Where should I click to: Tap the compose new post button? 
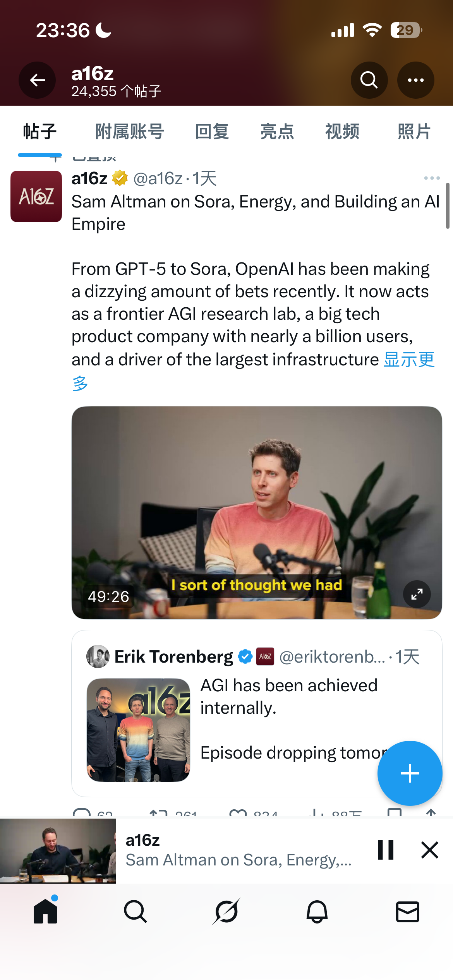(410, 773)
